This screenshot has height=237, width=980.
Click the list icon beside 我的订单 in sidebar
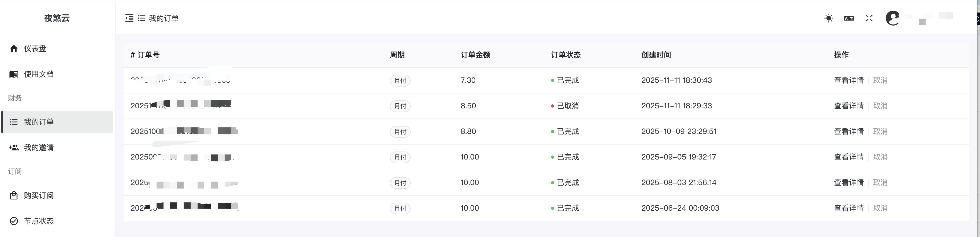click(14, 122)
